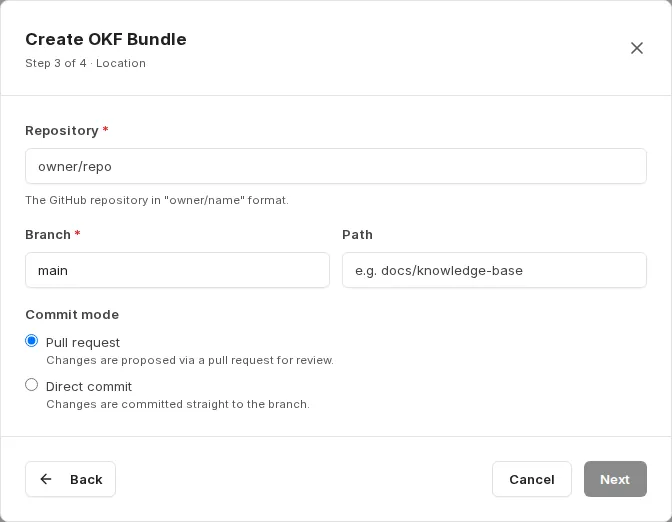
Task: Focus the Repository owner/repo input field
Action: pyautogui.click(x=336, y=166)
